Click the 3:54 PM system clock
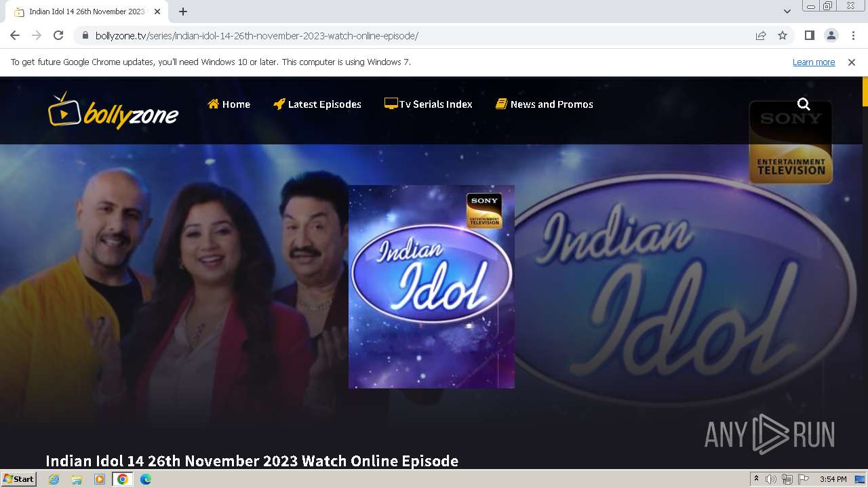The width and height of the screenshot is (868, 488). [833, 479]
